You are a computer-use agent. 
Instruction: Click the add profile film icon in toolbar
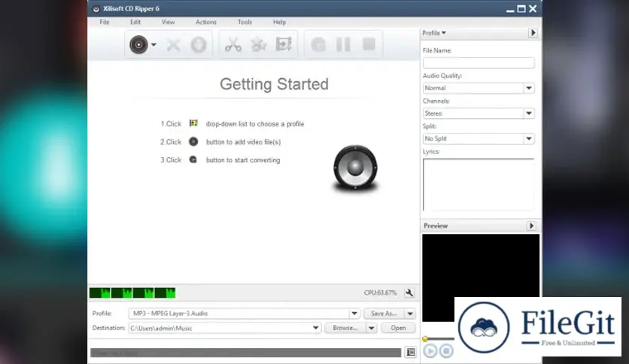click(x=284, y=44)
